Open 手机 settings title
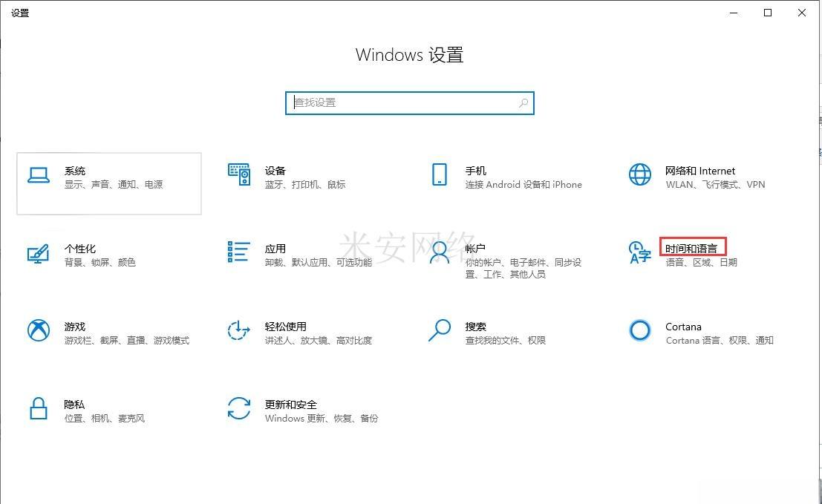822x504 pixels. tap(475, 171)
